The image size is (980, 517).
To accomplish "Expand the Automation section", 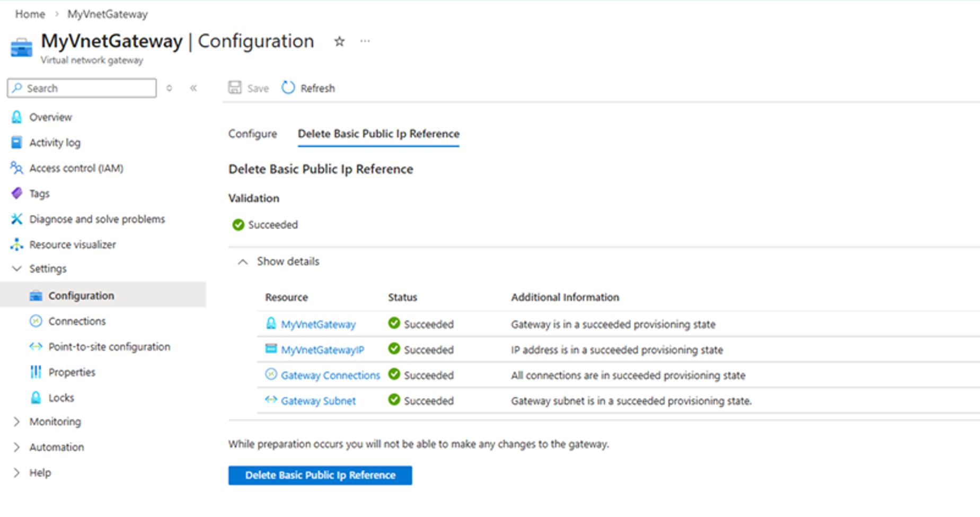I will point(16,446).
